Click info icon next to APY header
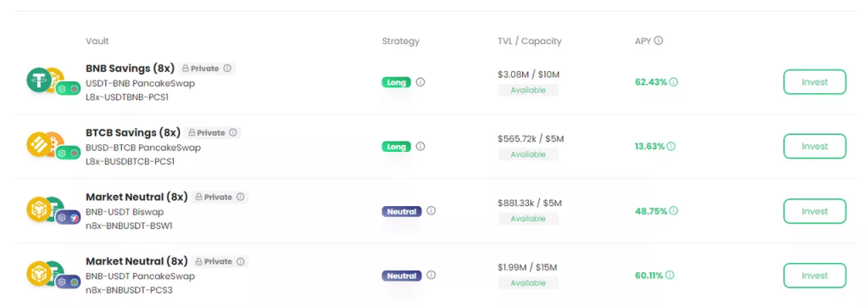Image resolution: width=868 pixels, height=307 pixels. (659, 41)
